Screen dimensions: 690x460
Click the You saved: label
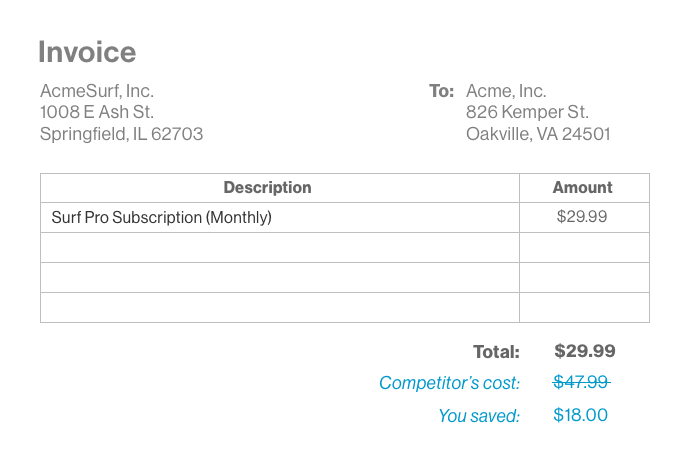coord(479,416)
